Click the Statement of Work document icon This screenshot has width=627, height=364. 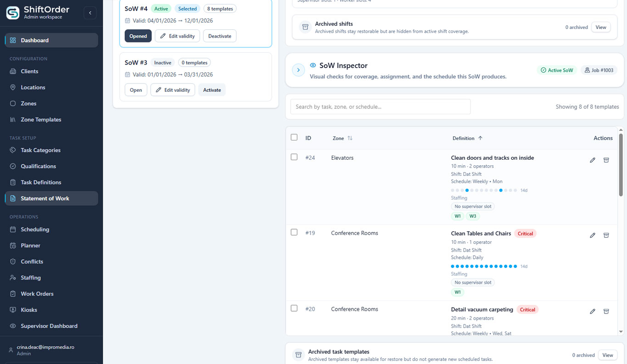(x=13, y=198)
